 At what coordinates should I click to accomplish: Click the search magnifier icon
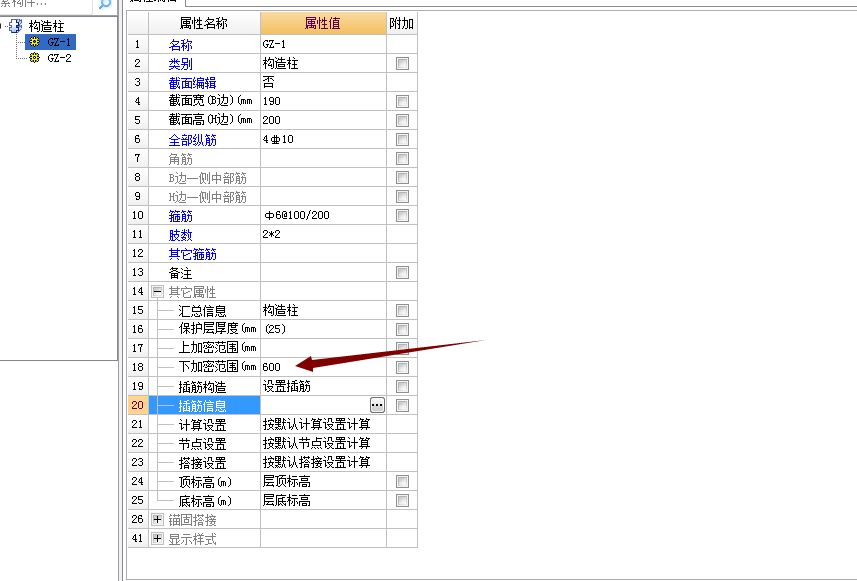tap(104, 4)
